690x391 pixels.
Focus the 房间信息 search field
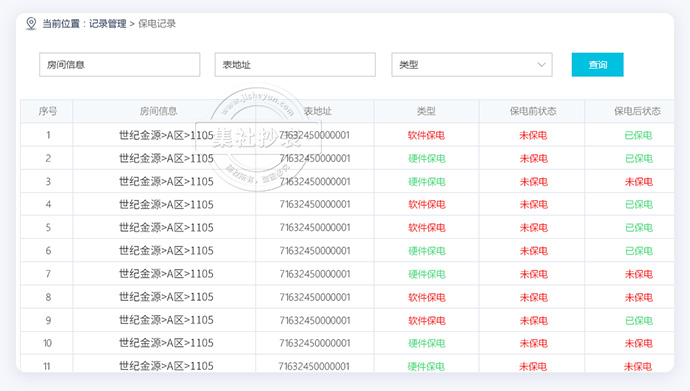[x=120, y=65]
